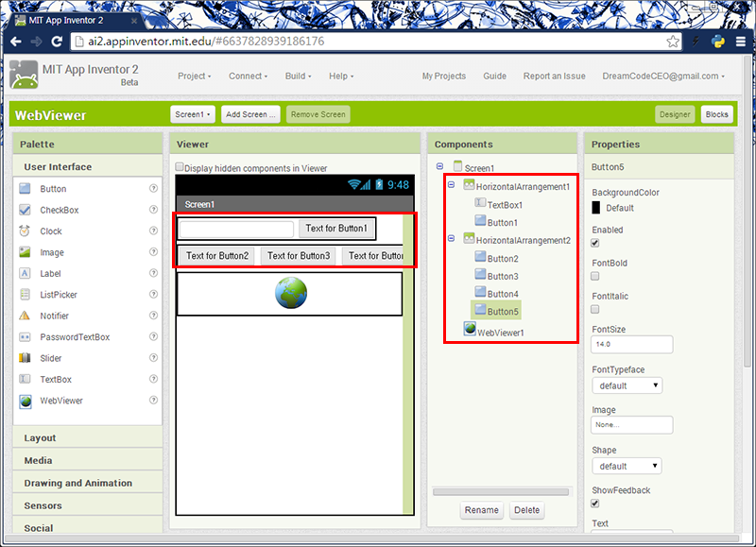Expand the Media palette section
756x547 pixels.
[x=88, y=460]
